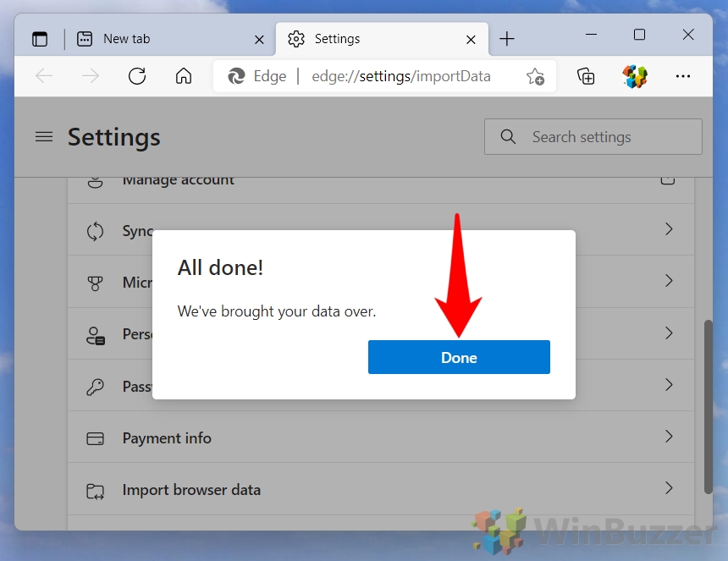Open the Sync row

[x=381, y=230]
